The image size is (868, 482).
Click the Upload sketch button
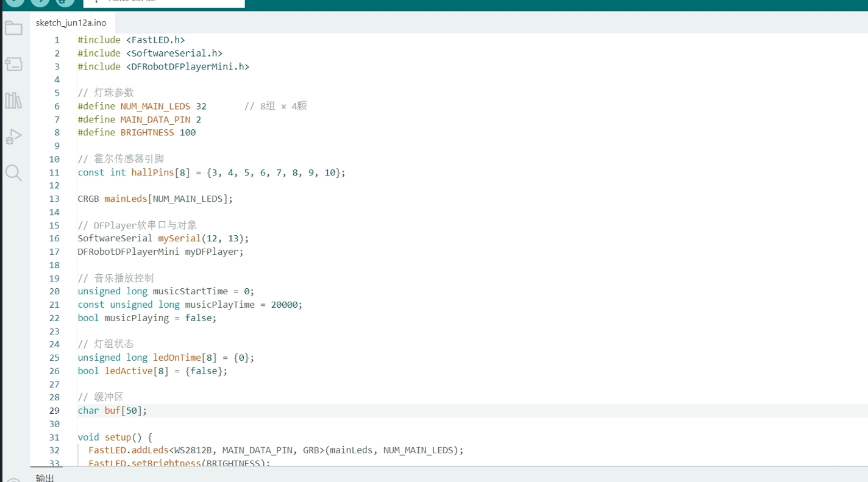pyautogui.click(x=40, y=2)
